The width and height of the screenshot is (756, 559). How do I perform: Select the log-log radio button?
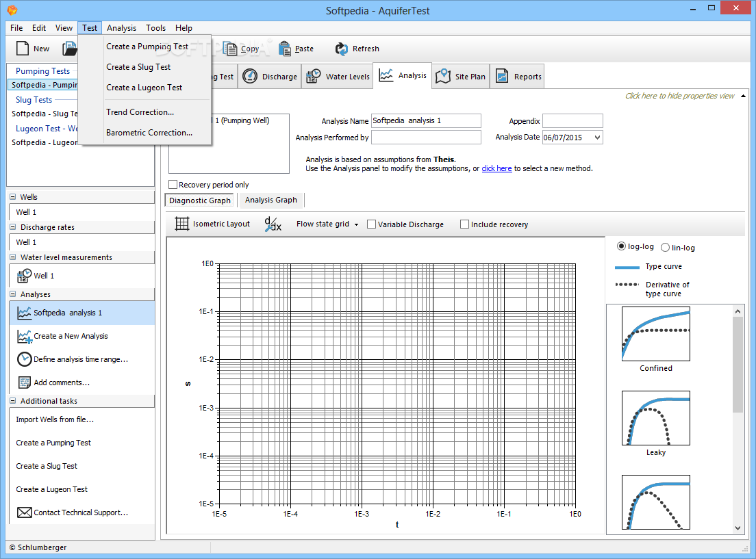621,246
